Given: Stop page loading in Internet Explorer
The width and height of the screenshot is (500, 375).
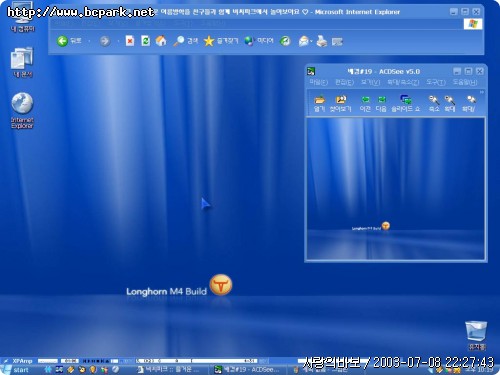Looking at the screenshot, I should tap(130, 41).
